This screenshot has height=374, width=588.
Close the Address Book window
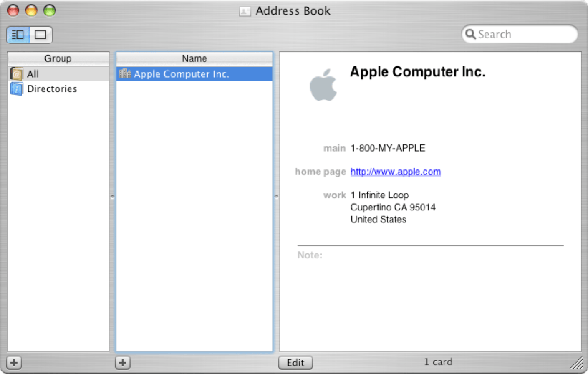pyautogui.click(x=13, y=10)
